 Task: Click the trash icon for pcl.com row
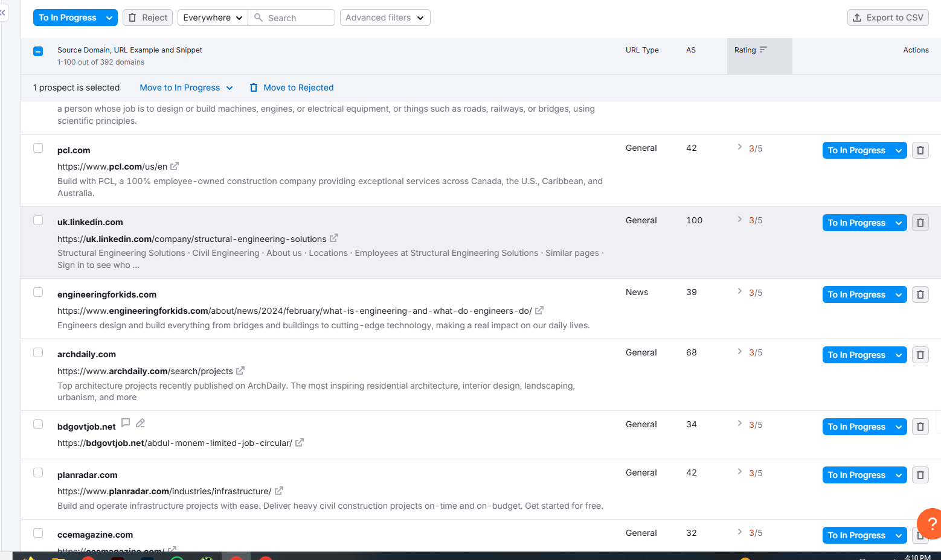click(x=920, y=150)
